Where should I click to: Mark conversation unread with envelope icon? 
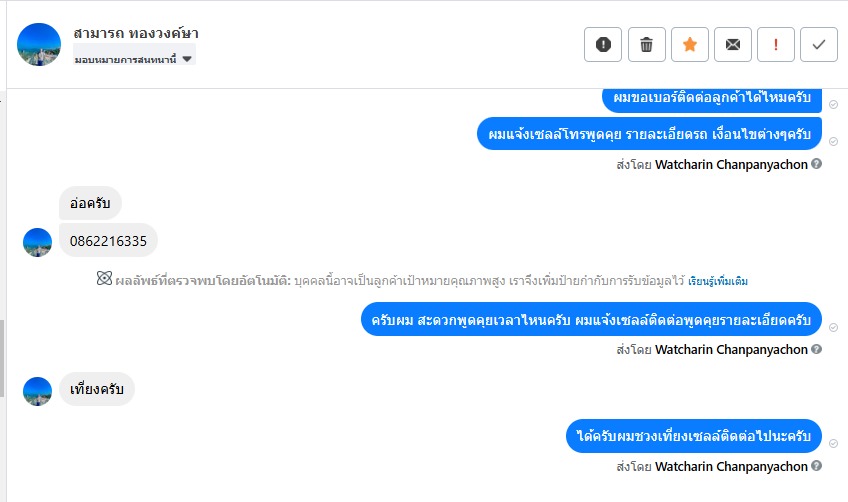[733, 44]
